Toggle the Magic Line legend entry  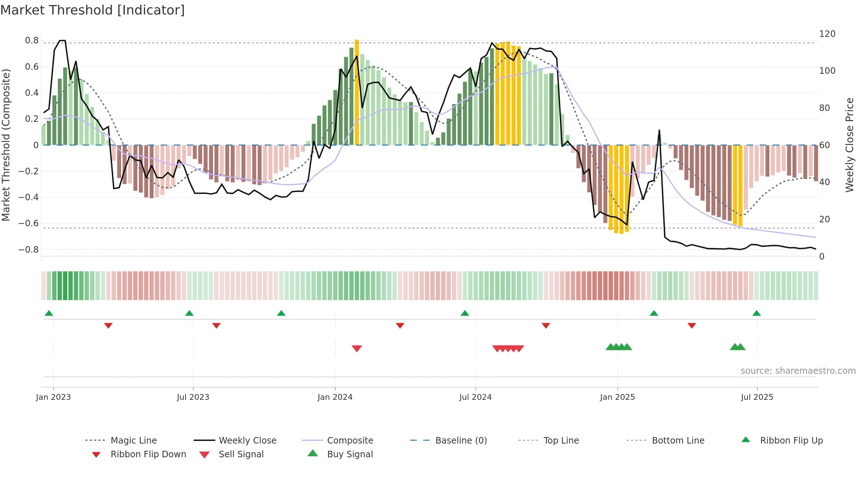(x=121, y=440)
